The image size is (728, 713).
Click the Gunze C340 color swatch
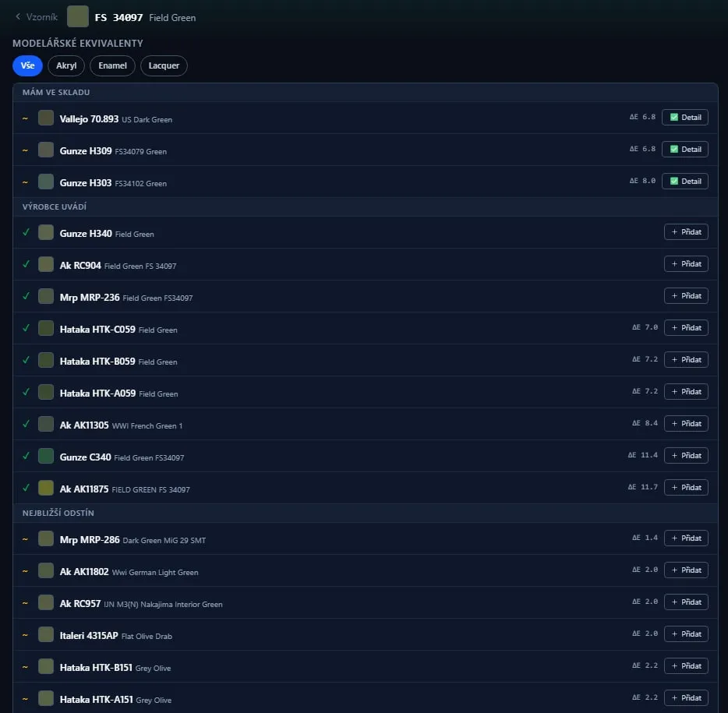point(45,456)
